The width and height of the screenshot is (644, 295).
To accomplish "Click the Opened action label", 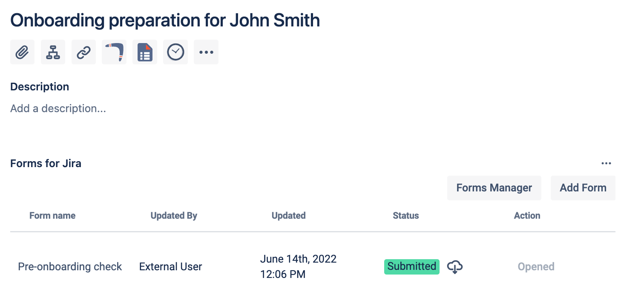I will (536, 266).
